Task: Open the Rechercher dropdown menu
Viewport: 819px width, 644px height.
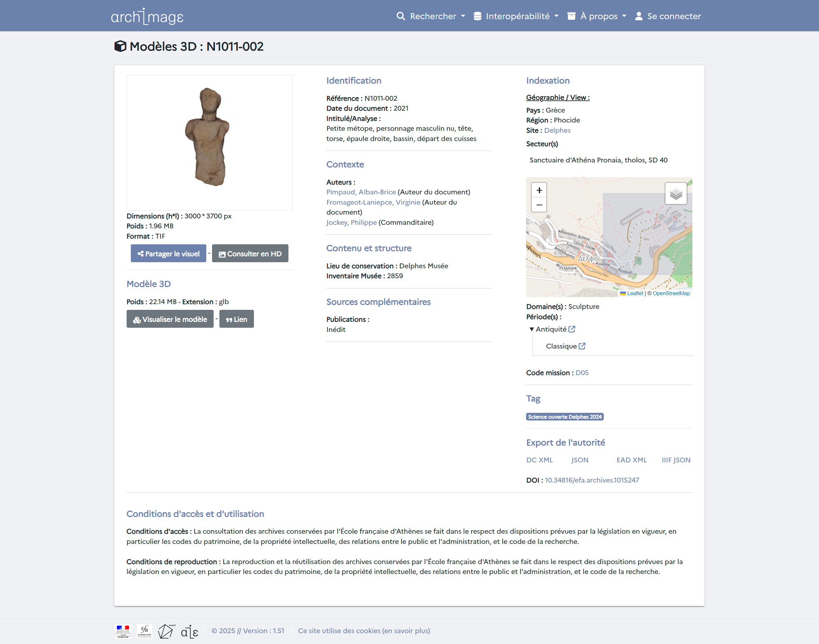Action: (431, 16)
